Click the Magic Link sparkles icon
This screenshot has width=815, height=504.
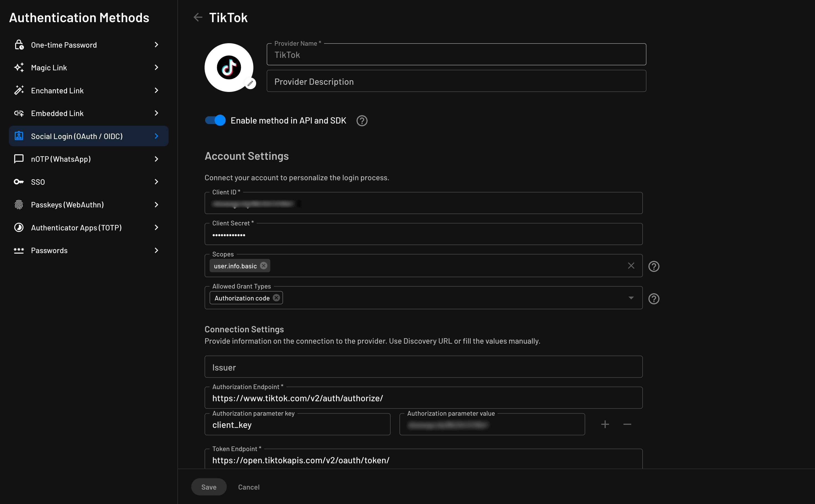(x=19, y=67)
